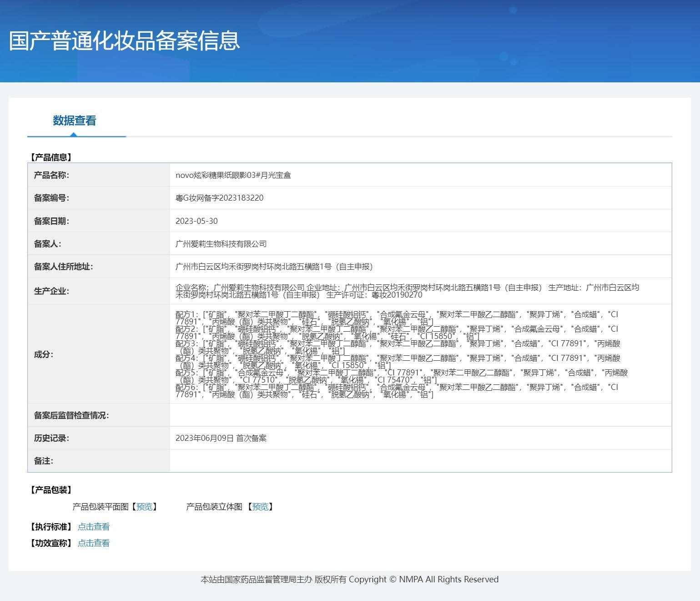700x601 pixels.
Task: Click the 配方1 ingredient line
Action: click(397, 318)
